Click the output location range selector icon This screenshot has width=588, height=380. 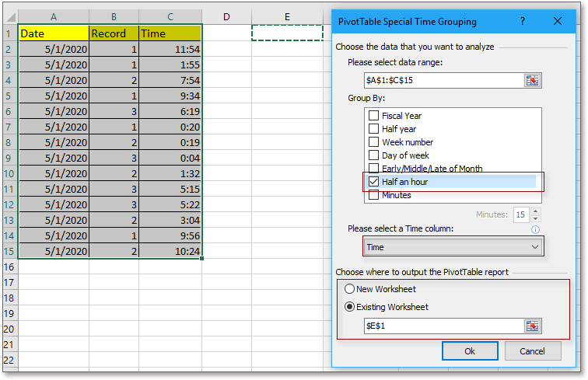(x=533, y=326)
